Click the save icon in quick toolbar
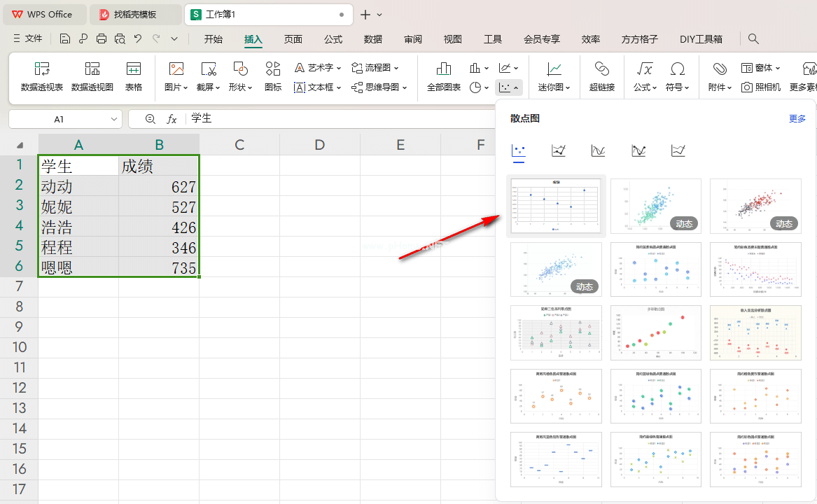 click(65, 38)
